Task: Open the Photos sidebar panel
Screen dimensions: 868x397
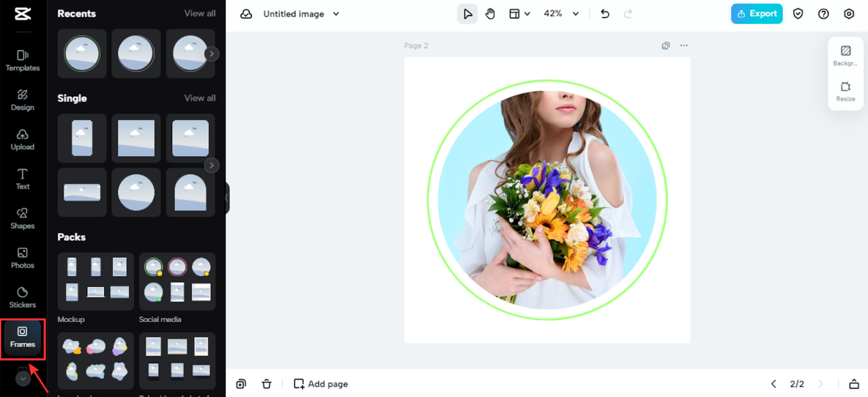Action: click(22, 257)
